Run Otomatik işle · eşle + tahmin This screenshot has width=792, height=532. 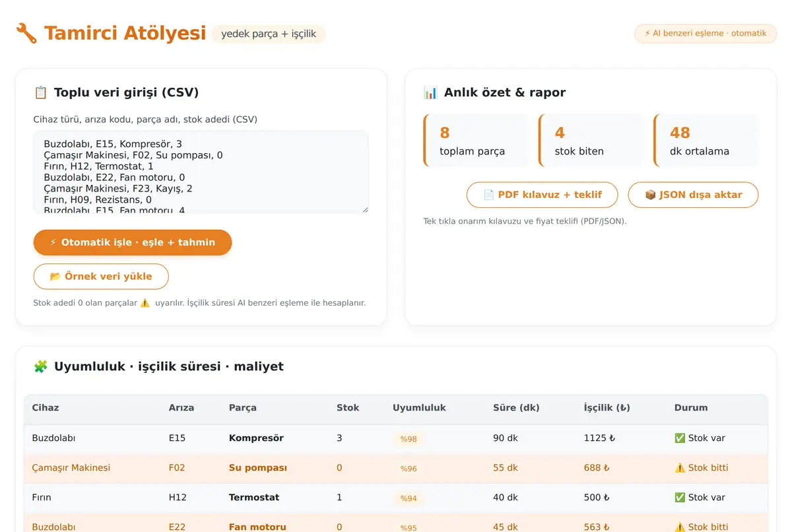(x=133, y=242)
